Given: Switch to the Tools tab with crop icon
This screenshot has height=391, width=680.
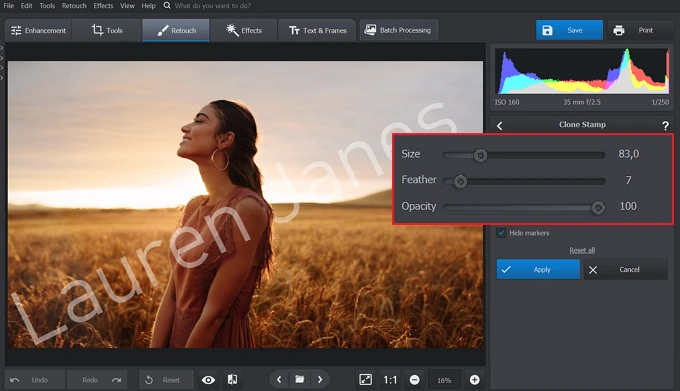Looking at the screenshot, I should click(107, 30).
